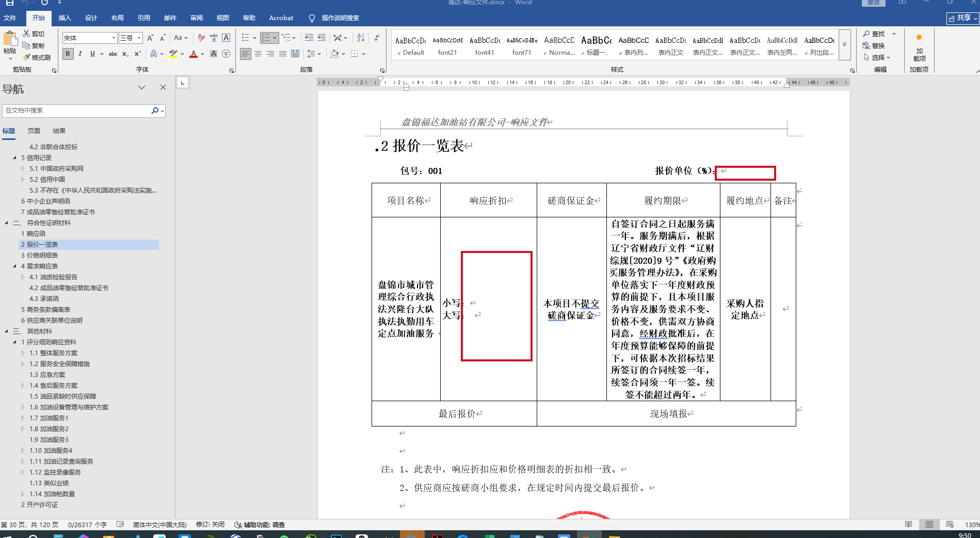Image resolution: width=980 pixels, height=538 pixels.
Task: Switch to the 插入 (Insert) ribbon tab
Action: [65, 18]
